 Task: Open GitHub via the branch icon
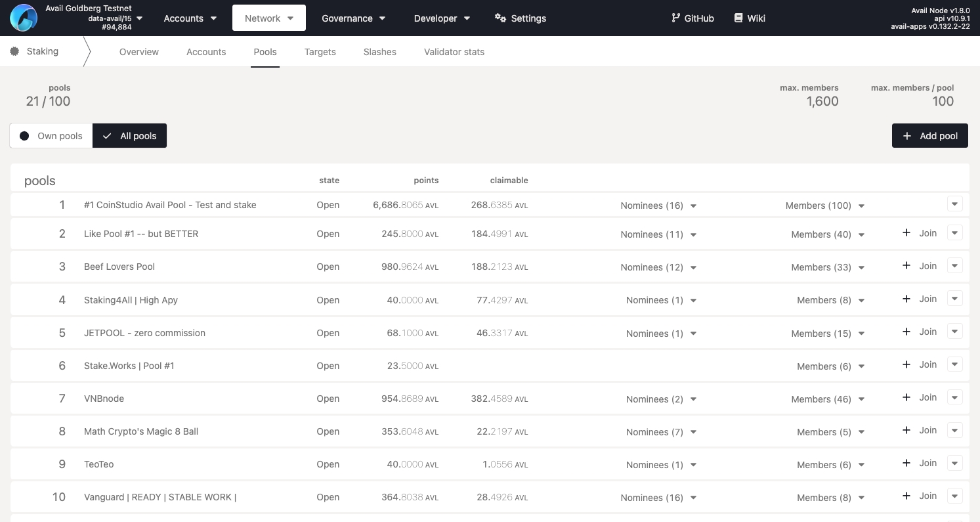[675, 18]
